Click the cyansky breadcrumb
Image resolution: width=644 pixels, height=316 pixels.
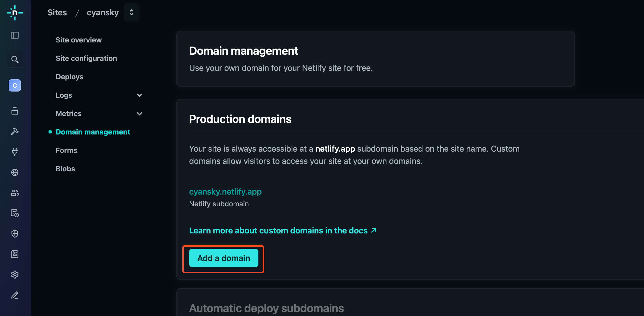103,13
